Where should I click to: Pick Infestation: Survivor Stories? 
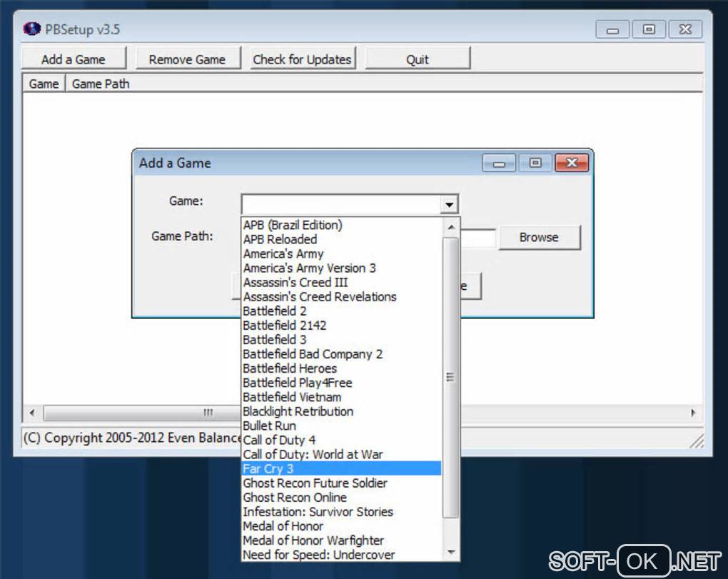341,512
